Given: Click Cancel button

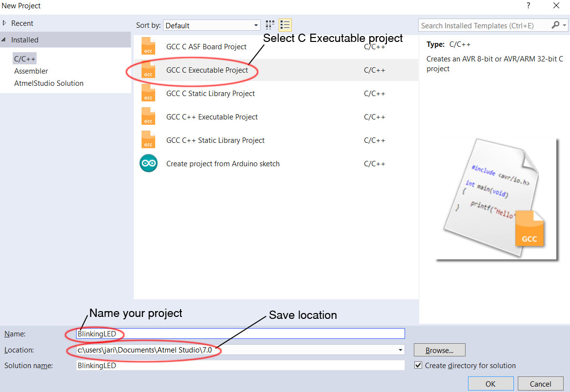Looking at the screenshot, I should point(540,384).
